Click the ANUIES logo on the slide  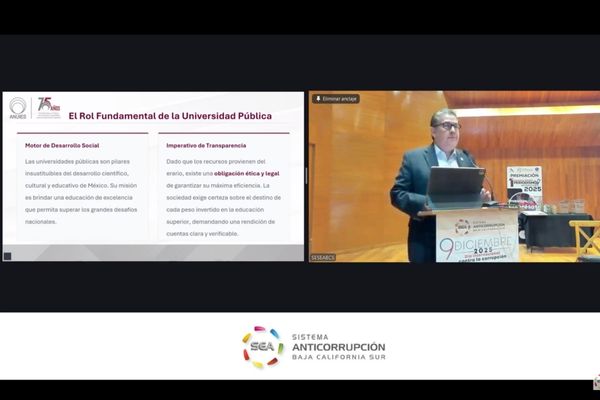18,107
